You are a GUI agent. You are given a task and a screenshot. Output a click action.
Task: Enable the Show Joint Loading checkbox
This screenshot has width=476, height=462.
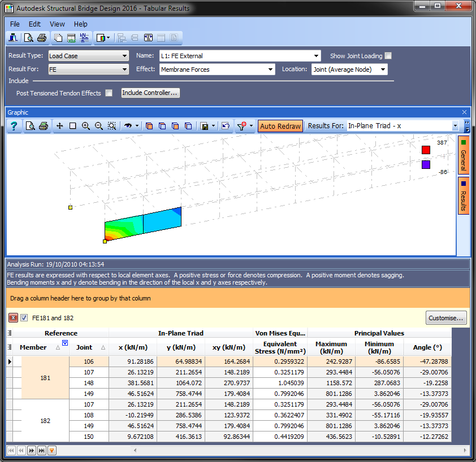[387, 56]
